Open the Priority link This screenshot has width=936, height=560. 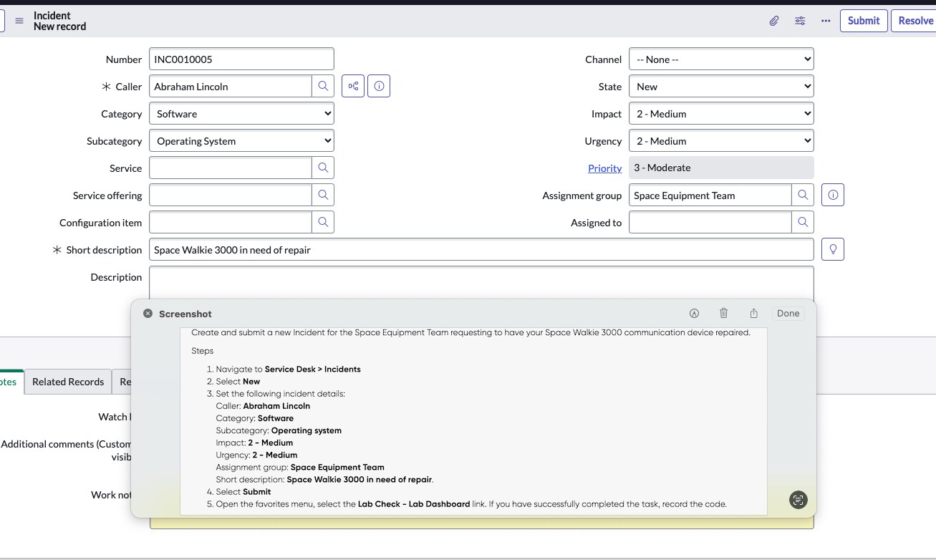pyautogui.click(x=604, y=168)
